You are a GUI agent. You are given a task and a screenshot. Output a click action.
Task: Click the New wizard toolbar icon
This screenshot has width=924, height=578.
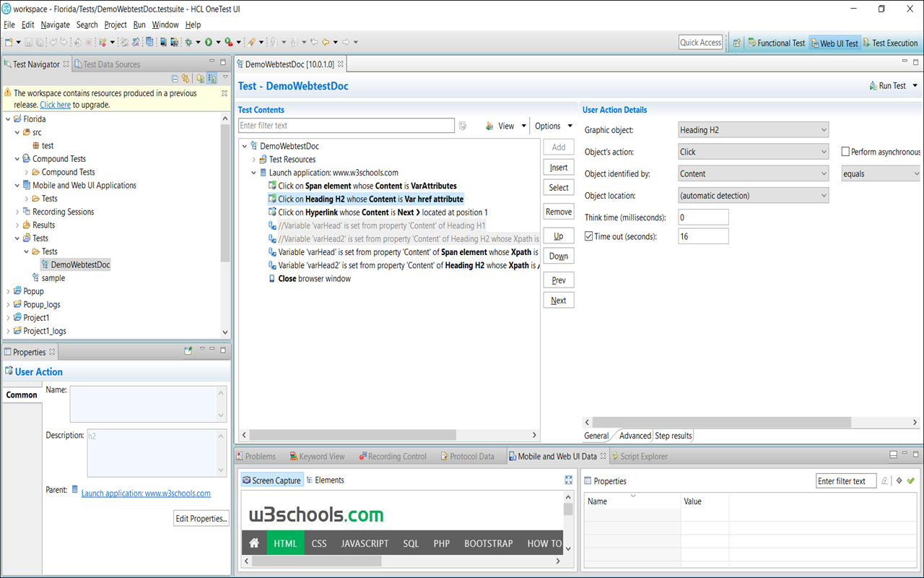(9, 42)
